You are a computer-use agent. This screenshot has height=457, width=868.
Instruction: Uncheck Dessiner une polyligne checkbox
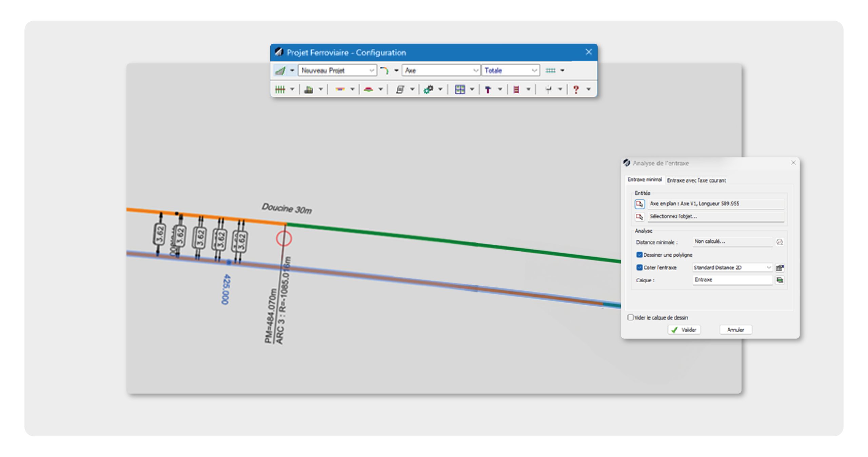pos(639,255)
